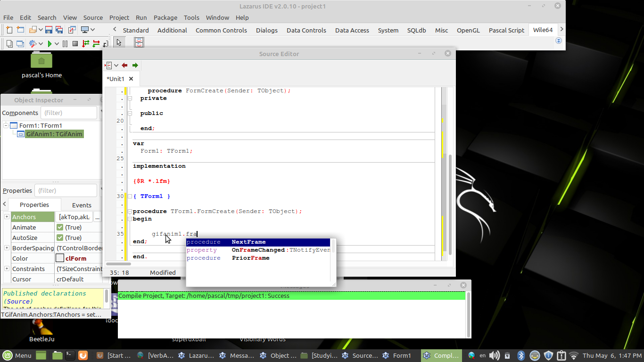Click the View Forms icon
This screenshot has height=362, width=644.
click(x=20, y=44)
